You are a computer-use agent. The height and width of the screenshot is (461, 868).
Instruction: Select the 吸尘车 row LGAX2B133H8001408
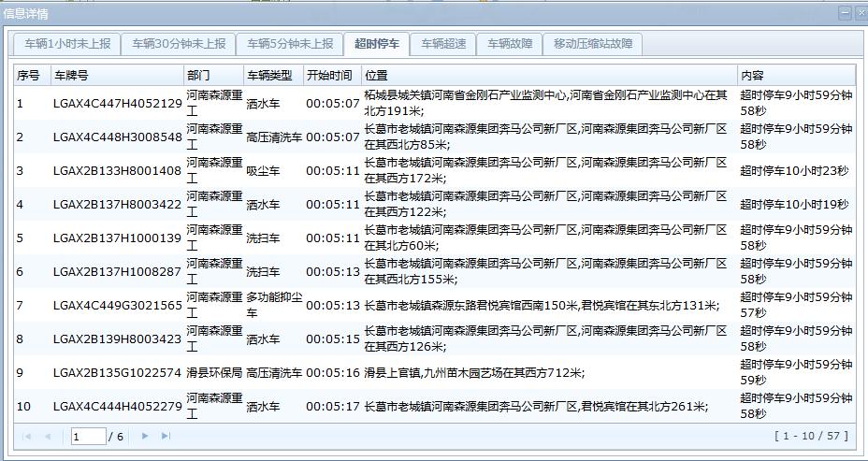coord(117,170)
